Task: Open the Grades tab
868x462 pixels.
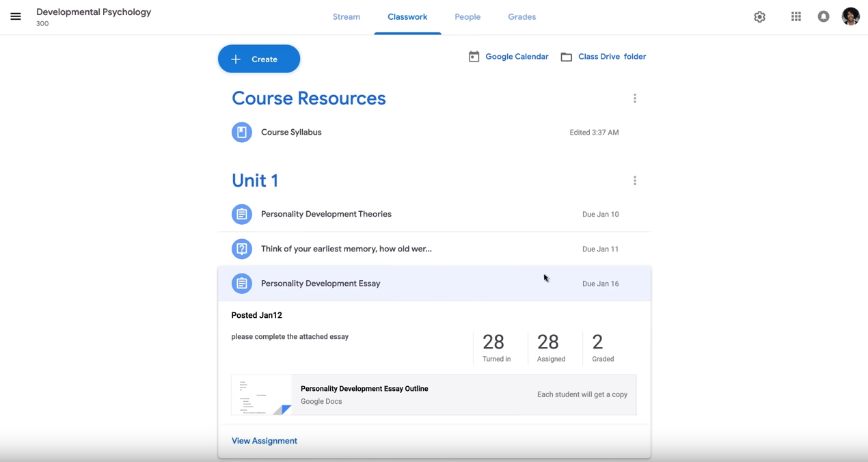Action: click(x=521, y=16)
